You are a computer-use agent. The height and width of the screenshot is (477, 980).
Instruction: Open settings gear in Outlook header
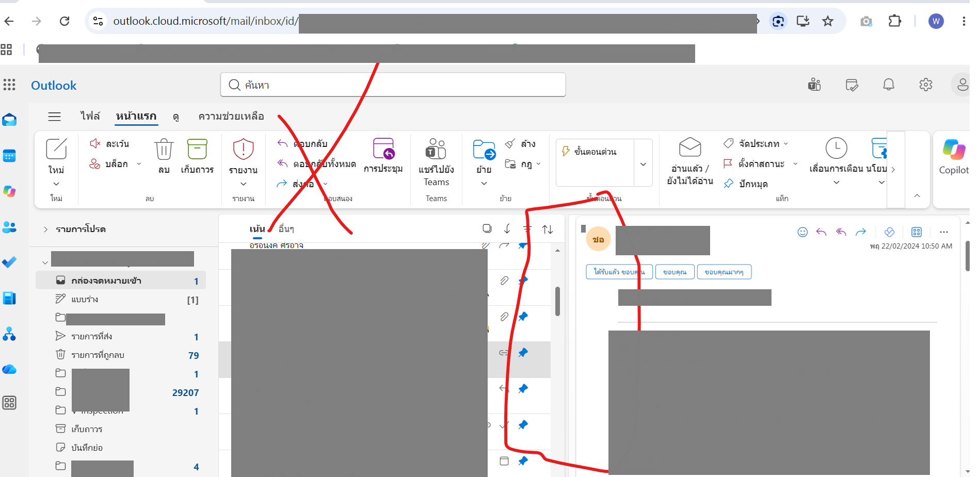[926, 85]
